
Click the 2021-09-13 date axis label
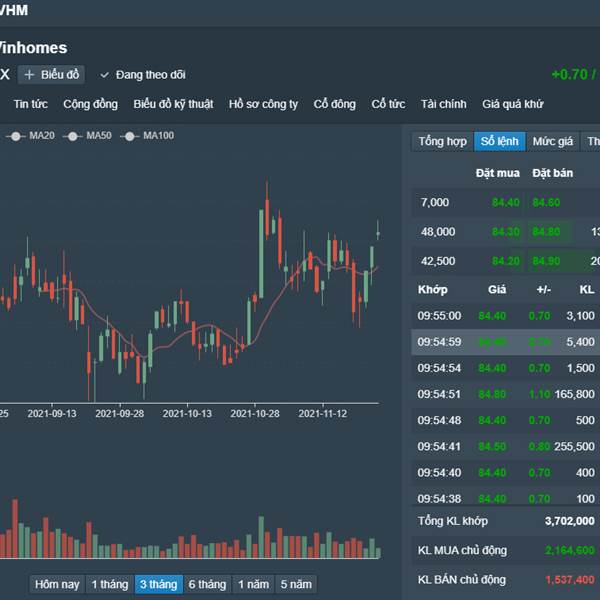[52, 414]
